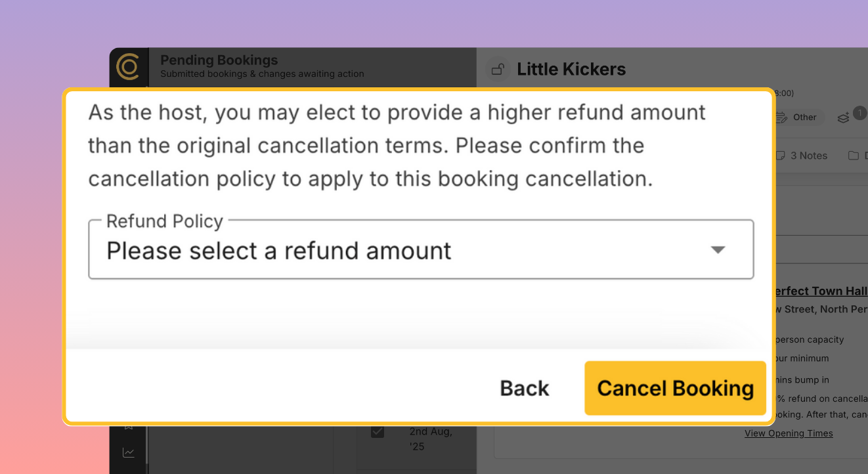Open the folder icon tab beside Notes

854,156
